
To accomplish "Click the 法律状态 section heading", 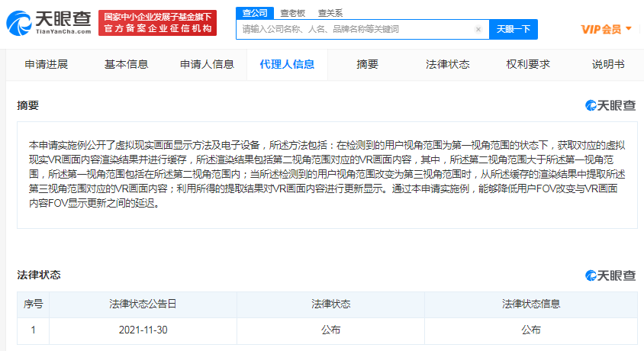I will click(39, 275).
